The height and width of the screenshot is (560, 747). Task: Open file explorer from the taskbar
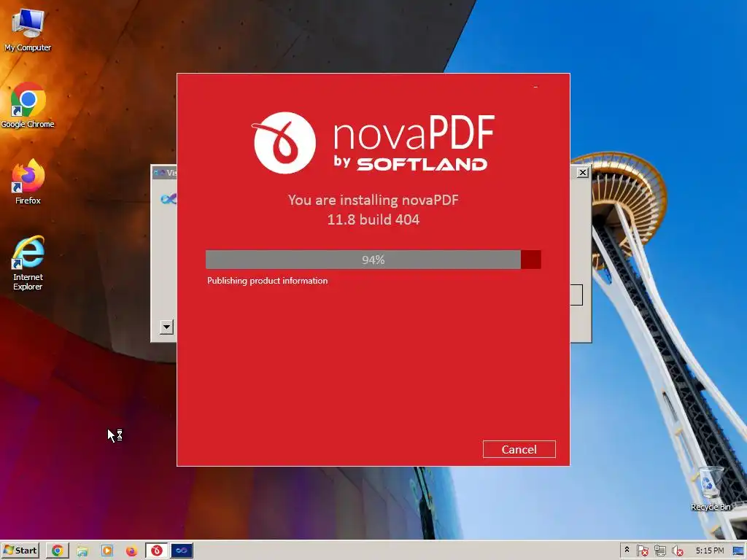pyautogui.click(x=82, y=551)
